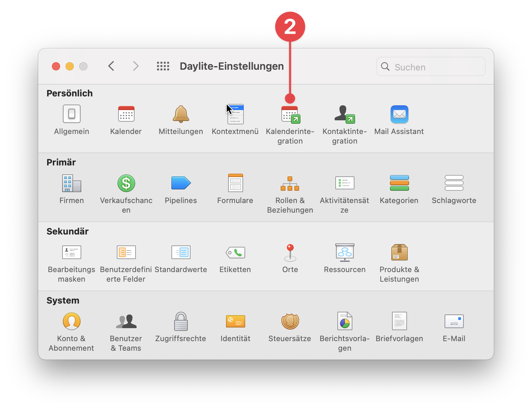Image resolution: width=532 pixels, height=403 pixels.
Task: Open the Etiketten phone tag icon
Action: pyautogui.click(x=235, y=253)
